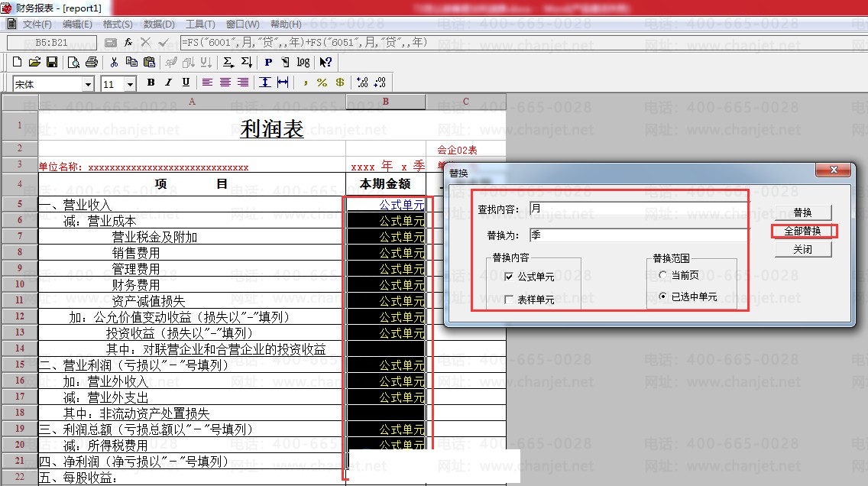Adjust column width icon

click(x=283, y=83)
